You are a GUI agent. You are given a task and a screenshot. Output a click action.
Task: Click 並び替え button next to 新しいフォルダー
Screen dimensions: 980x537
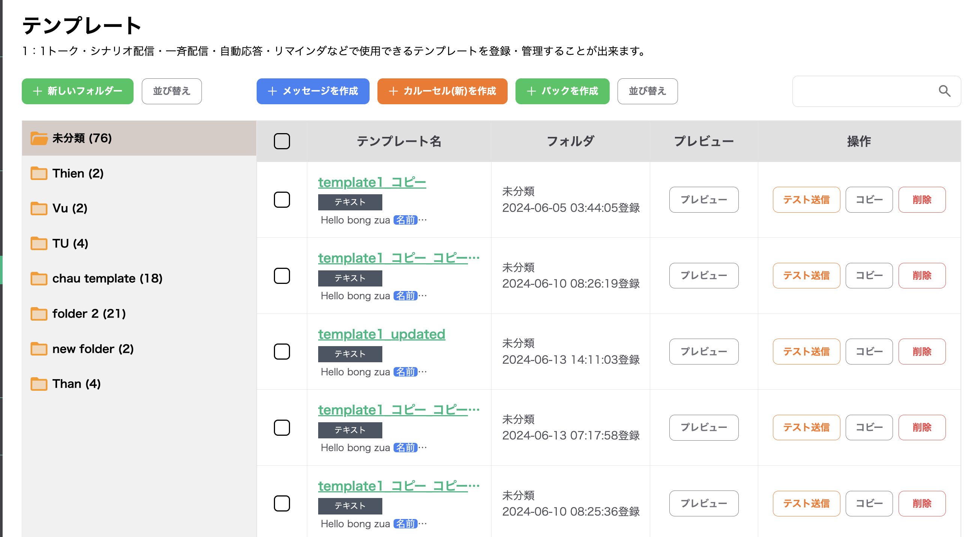point(171,91)
